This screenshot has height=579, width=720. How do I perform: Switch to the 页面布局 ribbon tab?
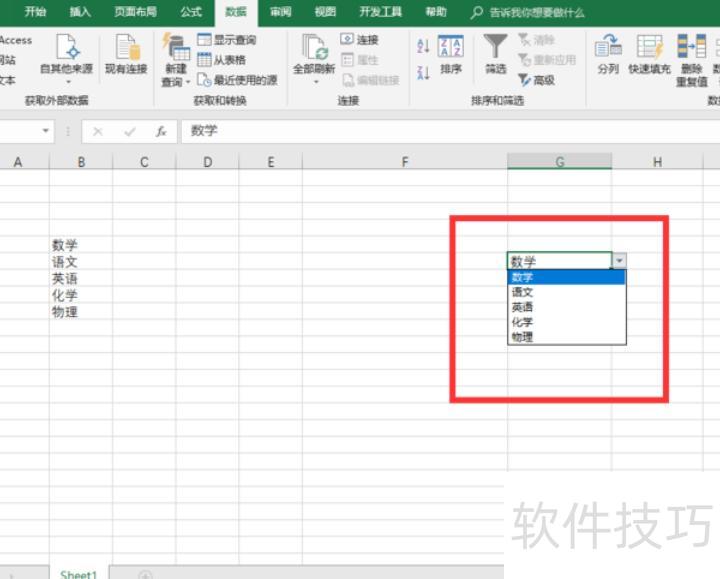pyautogui.click(x=135, y=11)
